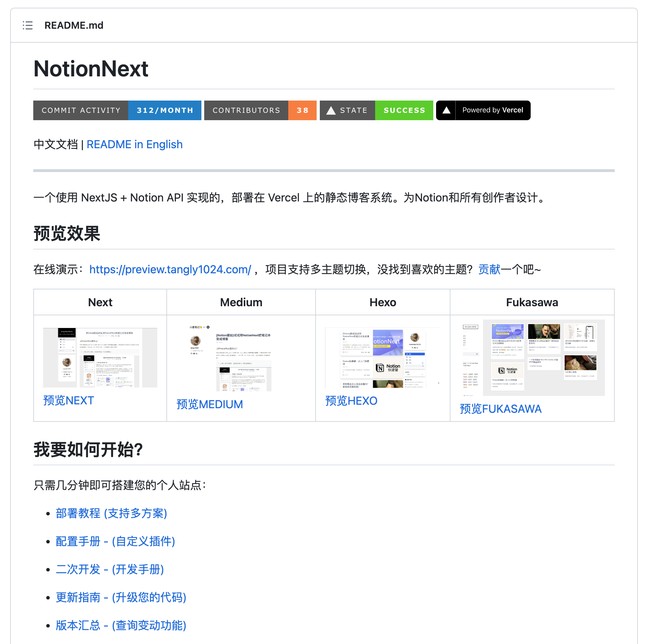Click the 我要如何开始? section heading
Screen dimensions: 648x644
coord(88,450)
